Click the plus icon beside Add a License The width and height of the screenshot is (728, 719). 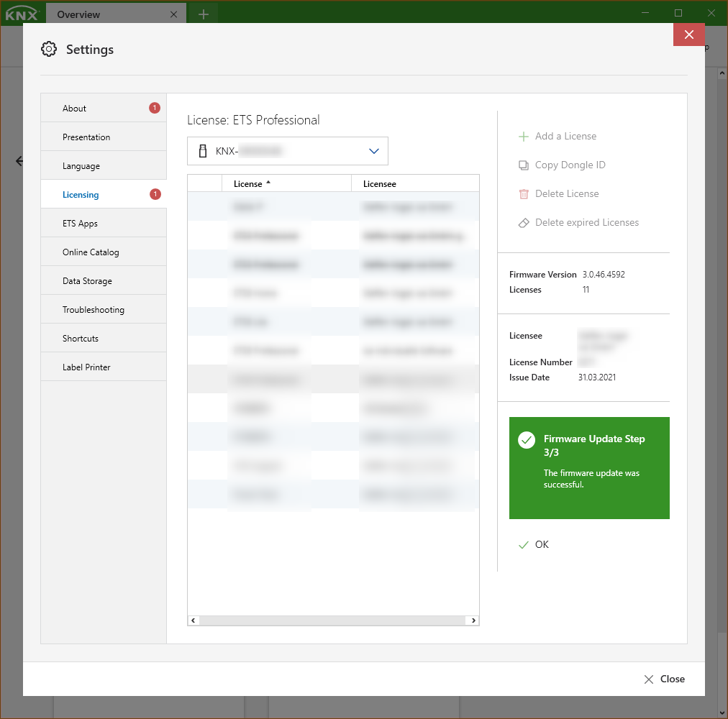(x=523, y=137)
